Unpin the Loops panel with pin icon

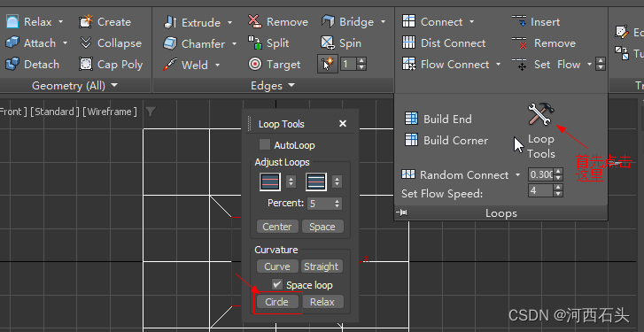click(x=401, y=212)
